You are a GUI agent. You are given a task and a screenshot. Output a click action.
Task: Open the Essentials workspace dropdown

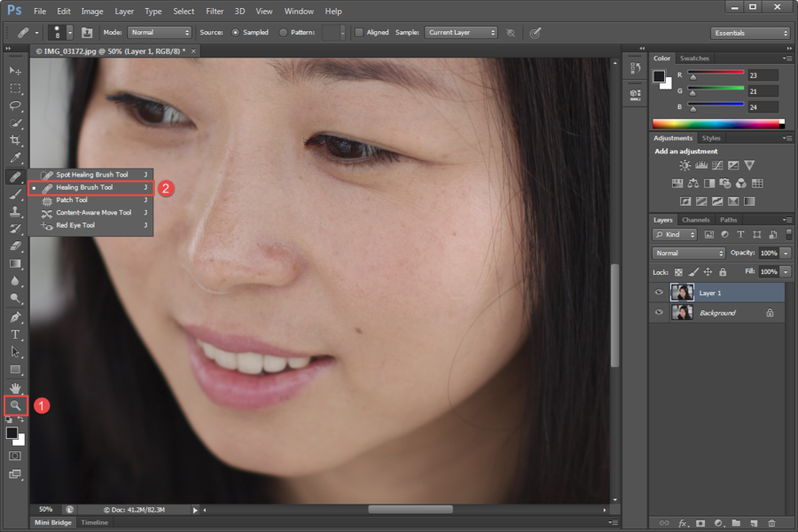click(750, 33)
